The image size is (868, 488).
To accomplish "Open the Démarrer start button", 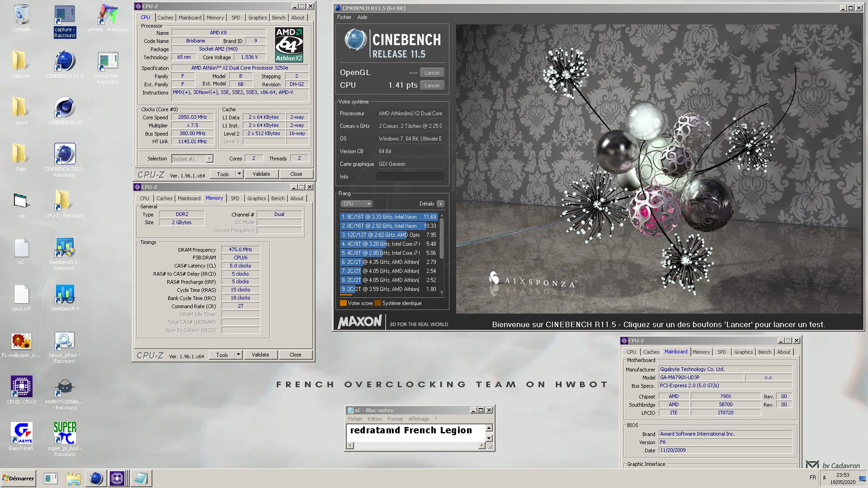I will pos(18,478).
